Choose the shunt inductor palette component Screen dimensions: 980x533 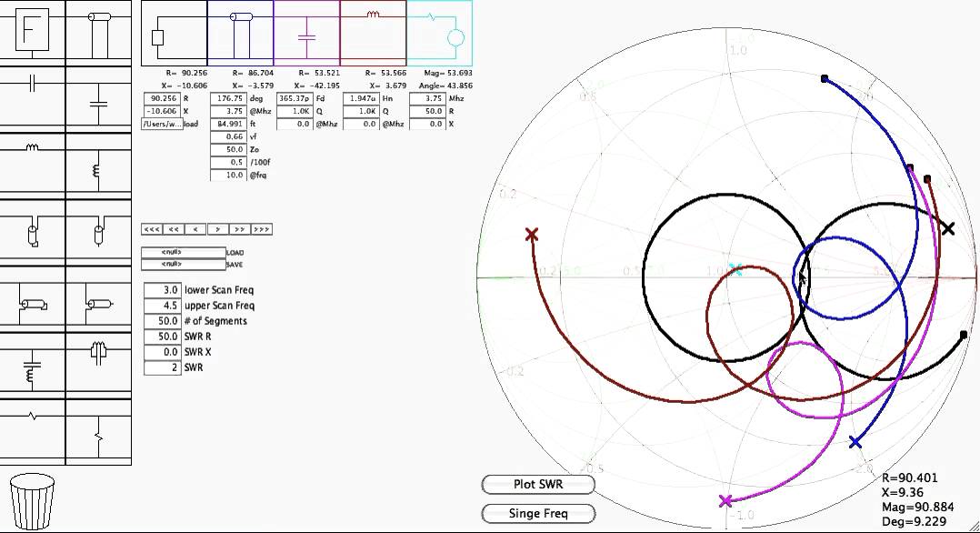99,166
